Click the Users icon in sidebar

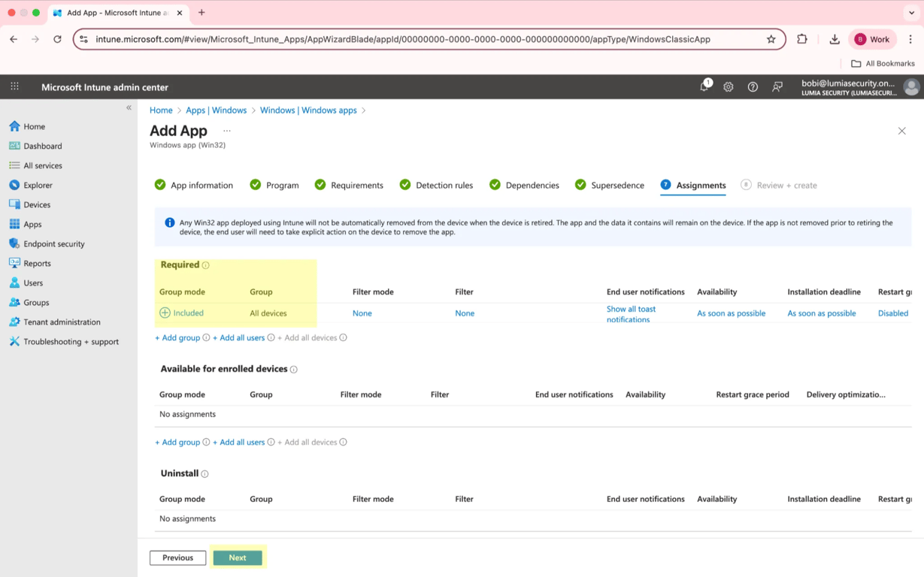[14, 282]
